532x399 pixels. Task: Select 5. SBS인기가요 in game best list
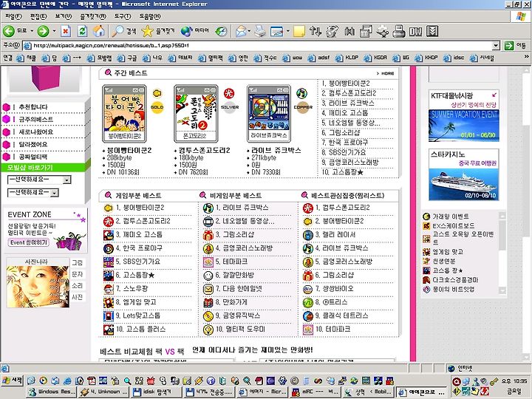[137, 262]
